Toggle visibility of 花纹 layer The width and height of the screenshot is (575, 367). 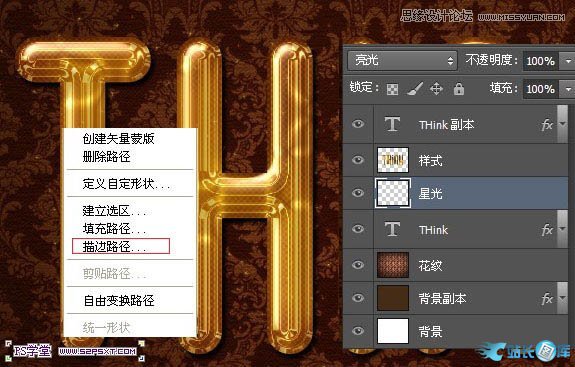pos(358,265)
